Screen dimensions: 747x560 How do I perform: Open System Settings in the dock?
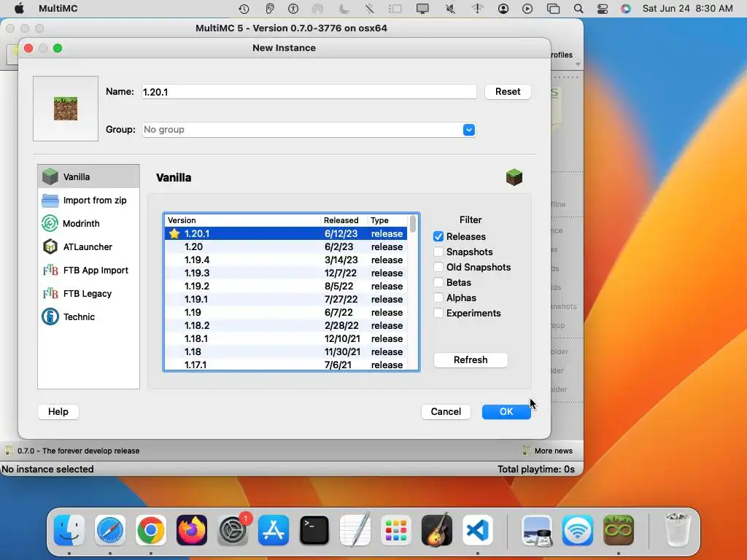click(x=233, y=529)
